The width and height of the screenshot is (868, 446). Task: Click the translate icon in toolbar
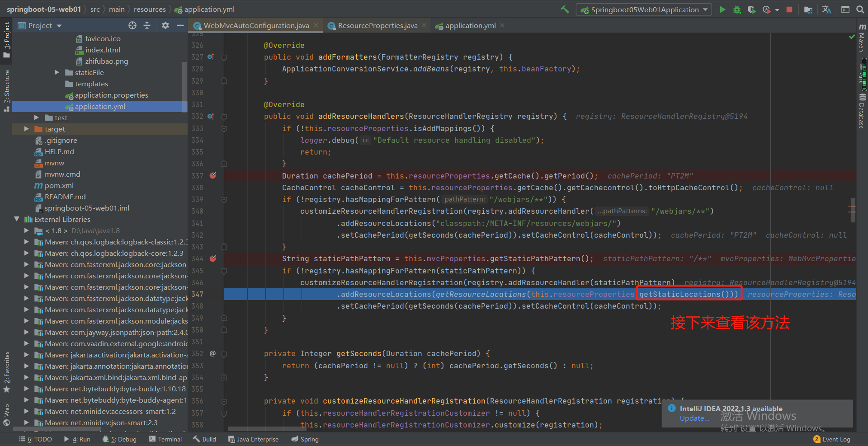coord(826,9)
